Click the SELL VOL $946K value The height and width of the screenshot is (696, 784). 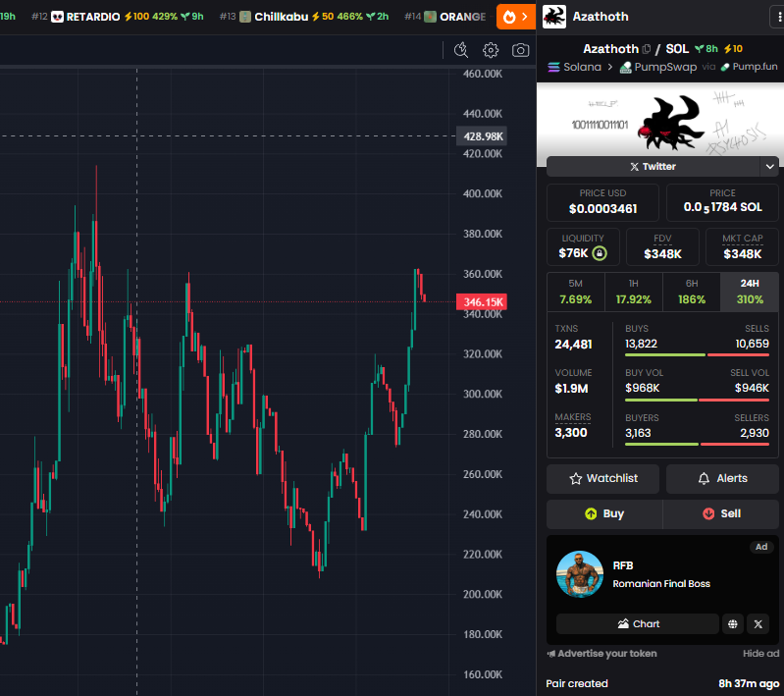(x=752, y=389)
